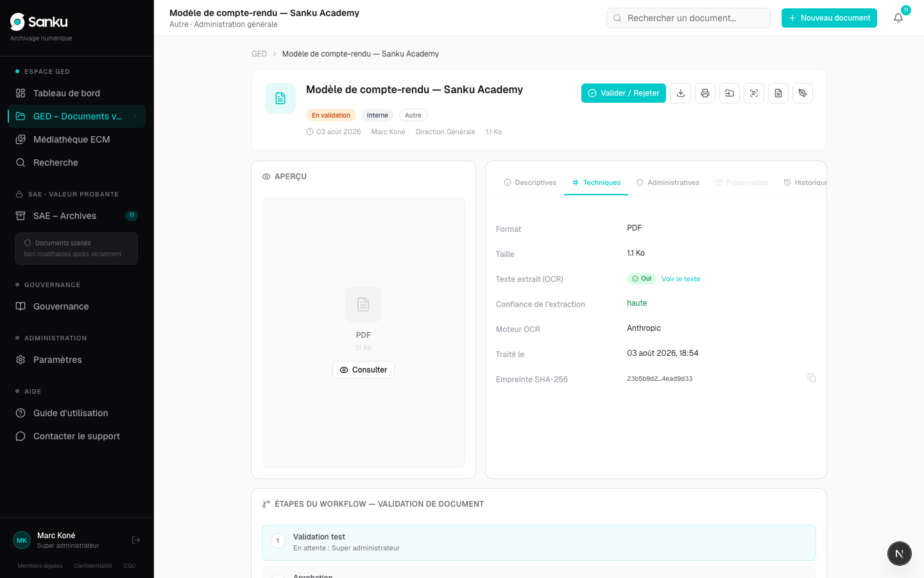Click the Valider / Rejeter button
Screen dimensions: 924x578
click(x=624, y=93)
